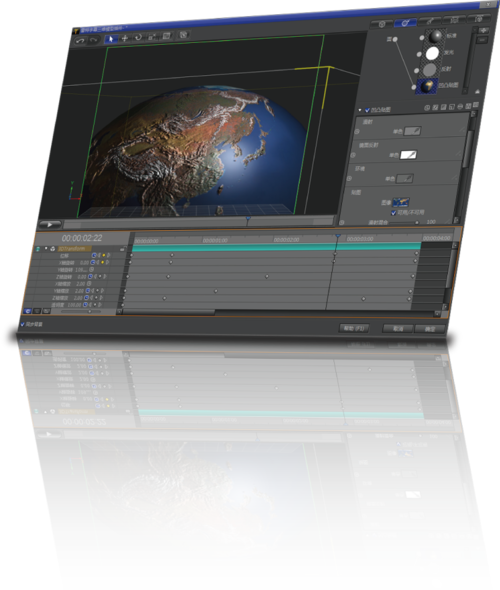Toggle keyframe stopwatch on the position row
This screenshot has width=500, height=590.
[94, 255]
